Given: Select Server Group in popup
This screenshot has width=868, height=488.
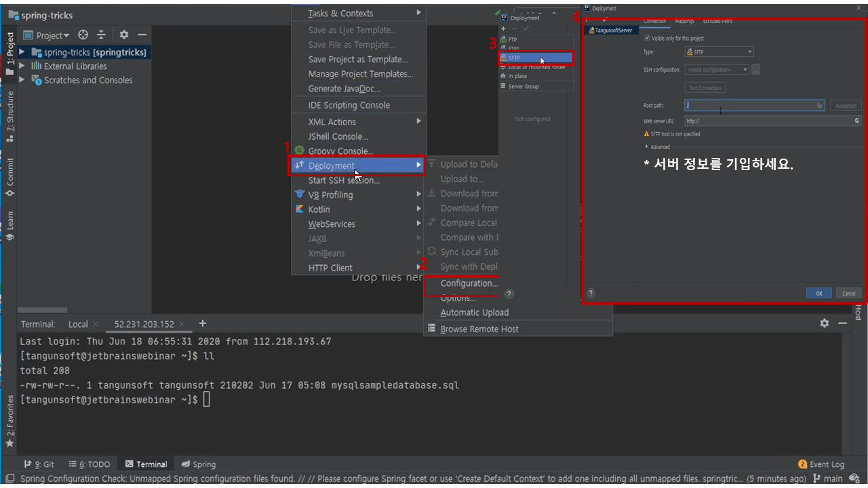Looking at the screenshot, I should tap(536, 86).
